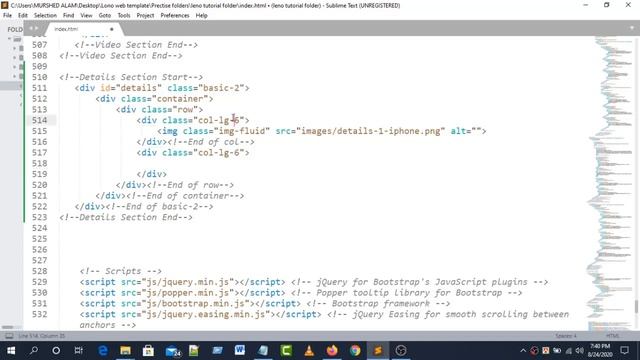The height and width of the screenshot is (360, 640).
Task: Open Firefox from the taskbar
Action: pos(332,351)
